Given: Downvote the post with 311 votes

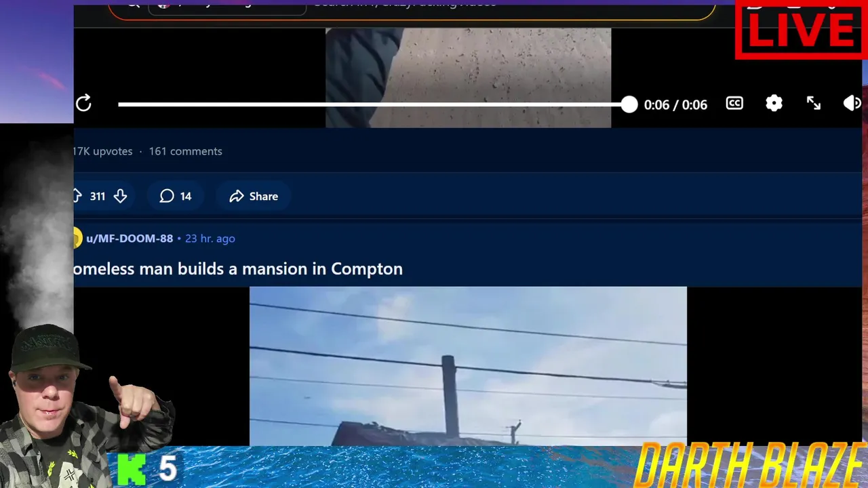Looking at the screenshot, I should pyautogui.click(x=121, y=196).
